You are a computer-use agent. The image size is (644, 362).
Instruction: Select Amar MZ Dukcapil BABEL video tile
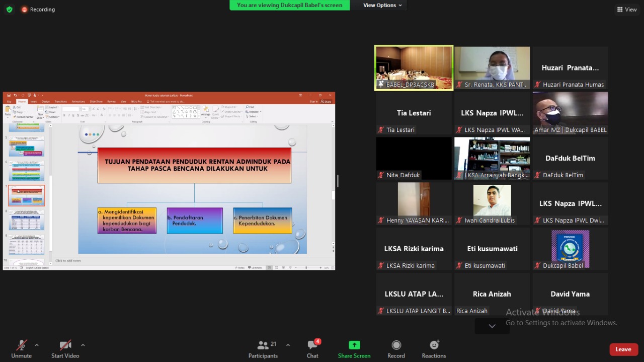[570, 113]
